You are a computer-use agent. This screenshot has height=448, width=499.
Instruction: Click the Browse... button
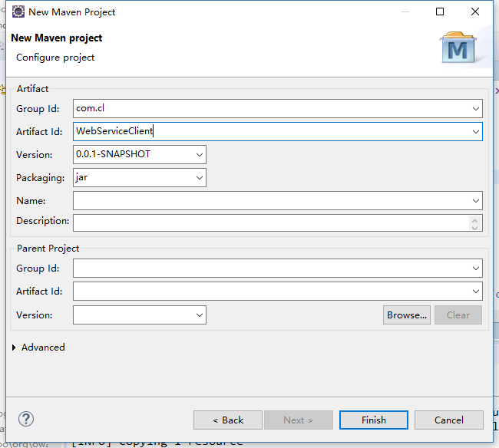(x=407, y=315)
